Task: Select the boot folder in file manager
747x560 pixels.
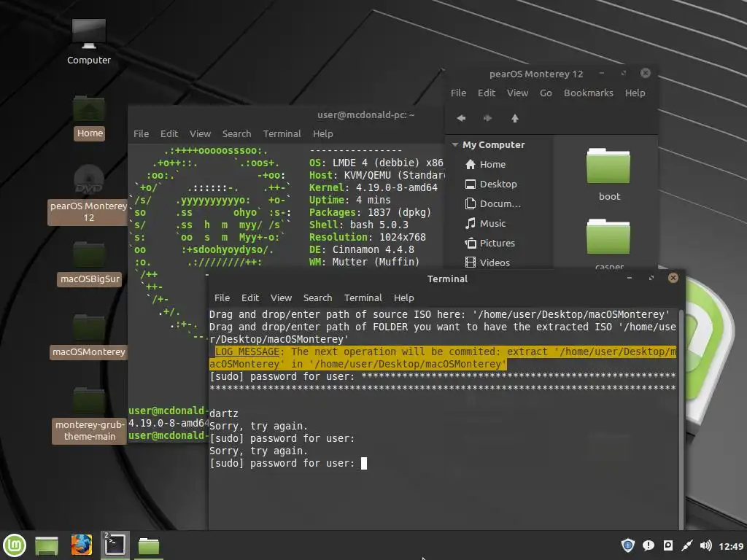Action: 608,174
